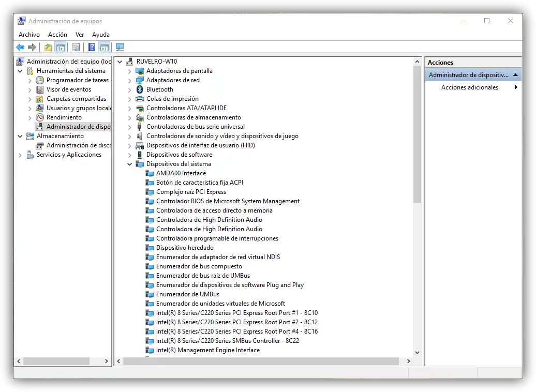This screenshot has height=392, width=536.
Task: Collapse Dispositivos del sistema category
Action: [129, 164]
